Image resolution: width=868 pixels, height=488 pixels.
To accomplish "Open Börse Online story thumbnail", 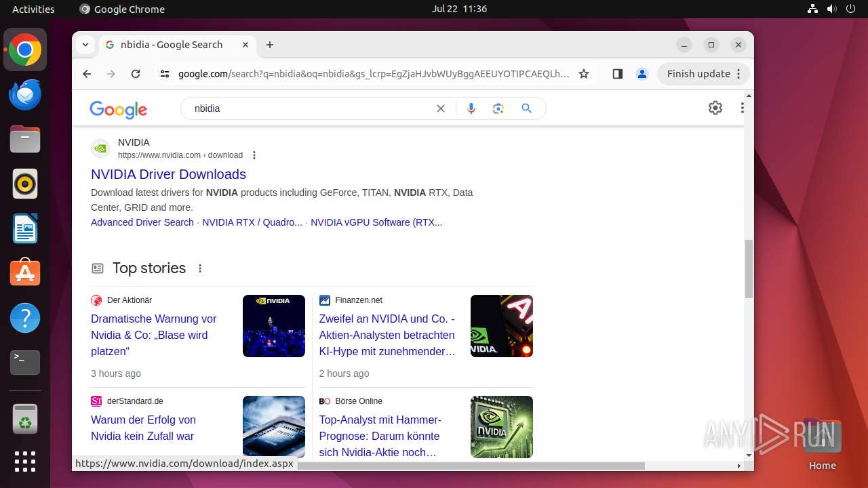I will tap(502, 426).
